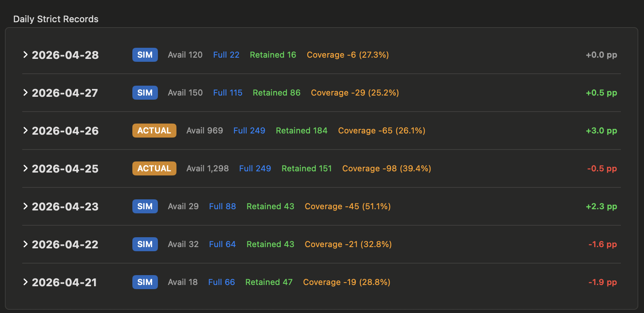The width and height of the screenshot is (644, 313).
Task: Click the -1.9 pp delta value
Action: point(602,282)
